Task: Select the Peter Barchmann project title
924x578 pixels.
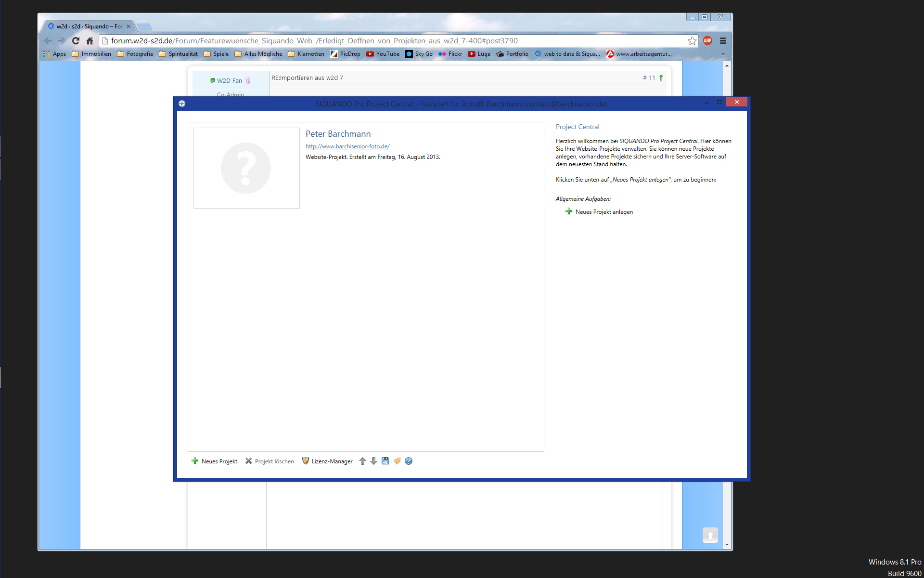Action: (x=338, y=134)
